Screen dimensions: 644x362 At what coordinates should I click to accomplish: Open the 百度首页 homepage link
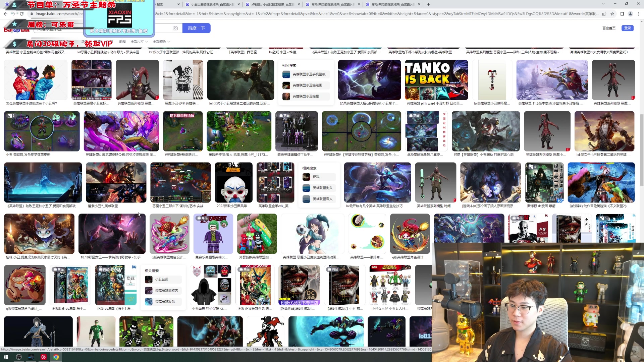click(609, 28)
